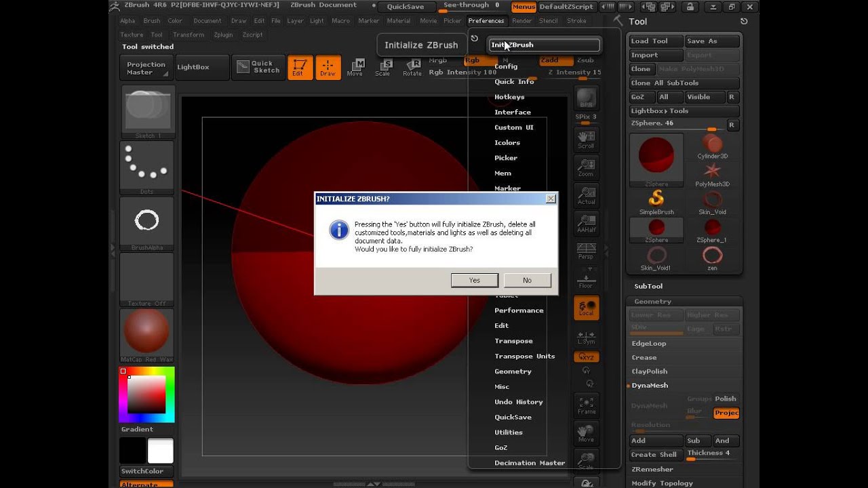Select the PolyMesh3D star tool
Image resolution: width=868 pixels, height=488 pixels.
pos(712,174)
